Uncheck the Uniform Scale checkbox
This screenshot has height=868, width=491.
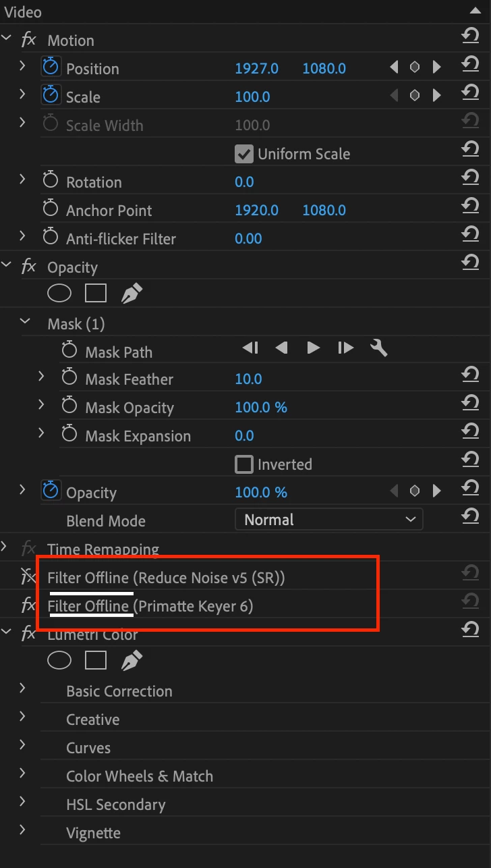(x=243, y=154)
